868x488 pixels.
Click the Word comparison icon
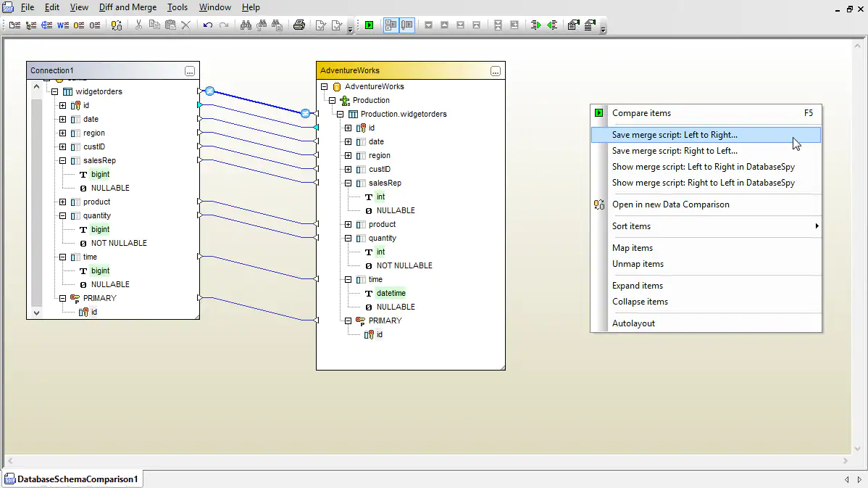tap(63, 25)
